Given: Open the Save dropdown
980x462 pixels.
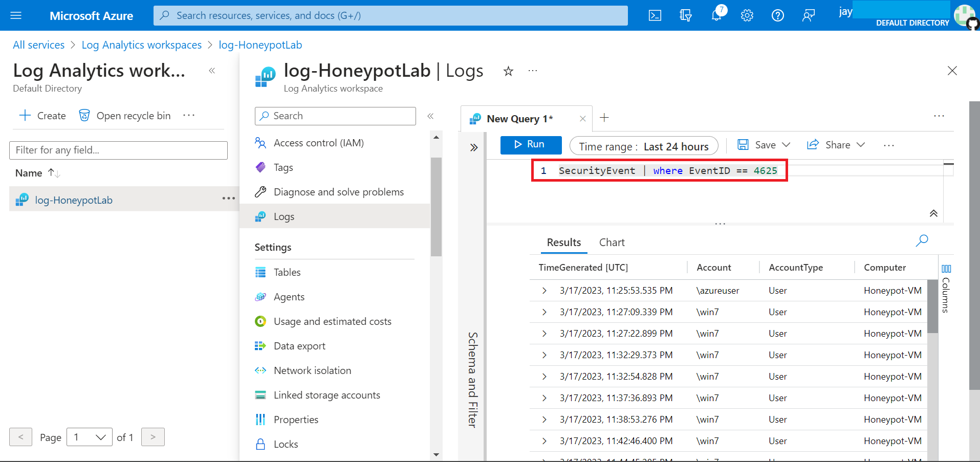Looking at the screenshot, I should [764, 145].
